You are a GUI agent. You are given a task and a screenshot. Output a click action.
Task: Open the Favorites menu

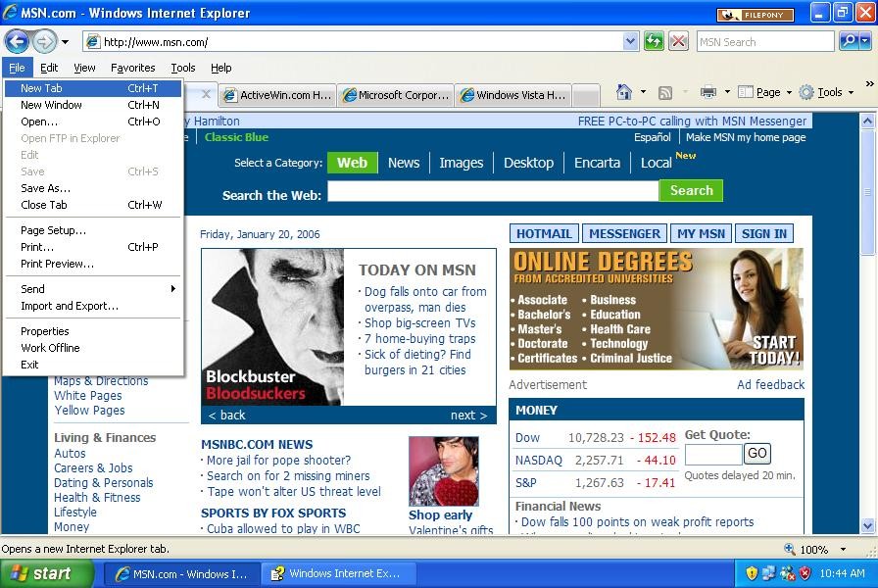click(132, 68)
